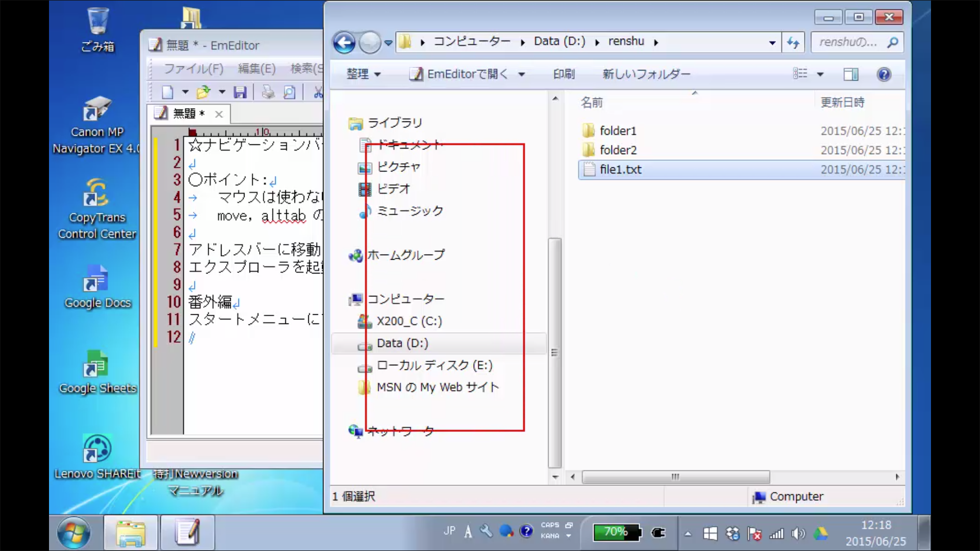Open the 編集(E) menu in EmEditor
Viewport: 980px width, 551px height.
click(256, 68)
